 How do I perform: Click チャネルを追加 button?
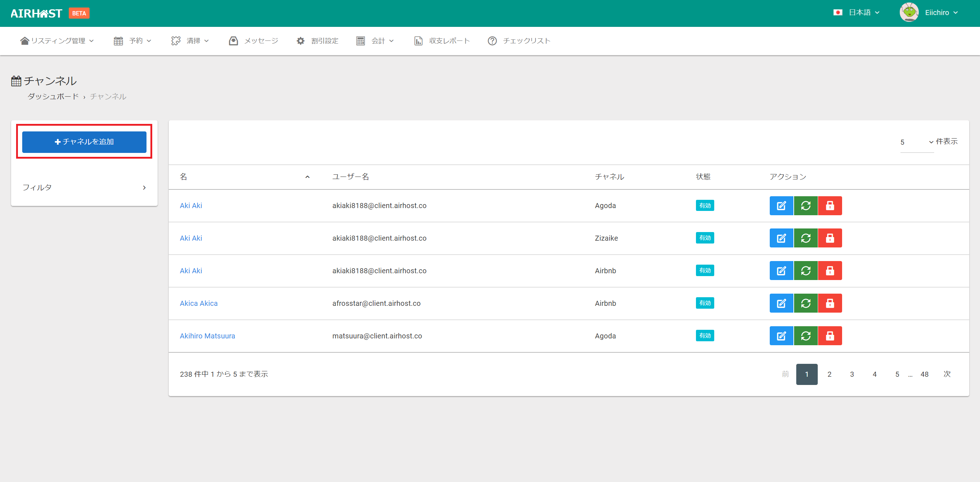tap(84, 142)
